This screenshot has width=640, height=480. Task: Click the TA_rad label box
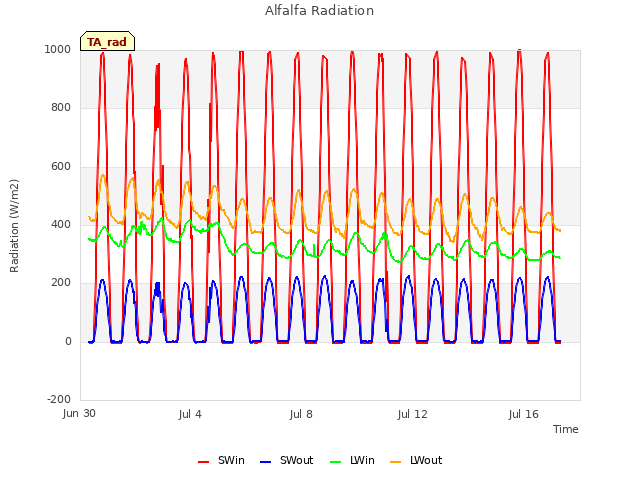point(107,41)
